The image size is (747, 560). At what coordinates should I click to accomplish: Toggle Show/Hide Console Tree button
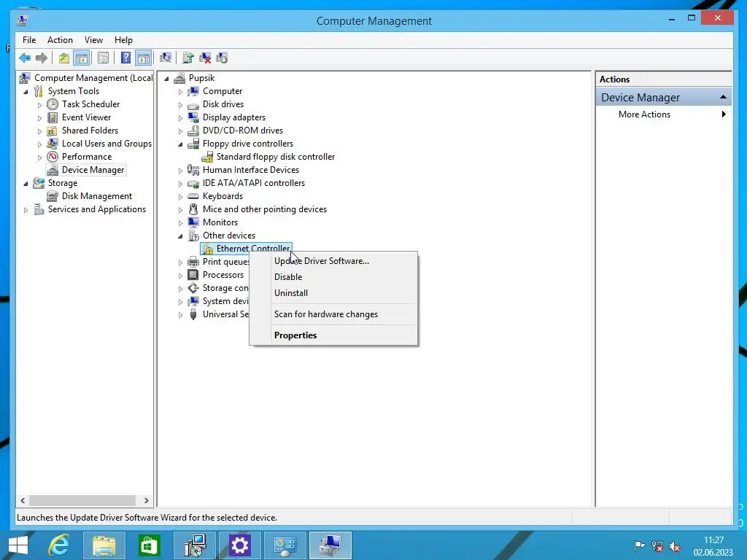[82, 58]
